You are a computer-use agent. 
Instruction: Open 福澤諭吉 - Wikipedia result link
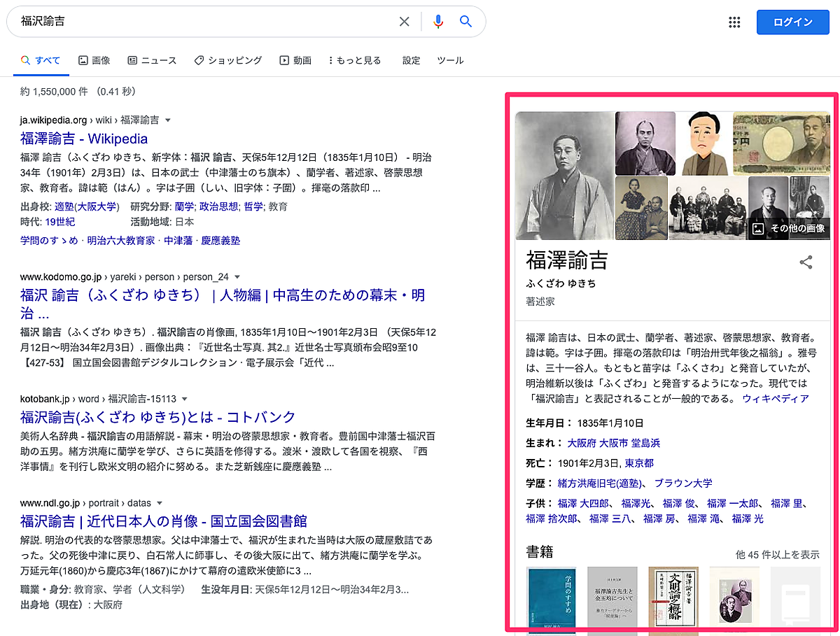click(x=84, y=139)
